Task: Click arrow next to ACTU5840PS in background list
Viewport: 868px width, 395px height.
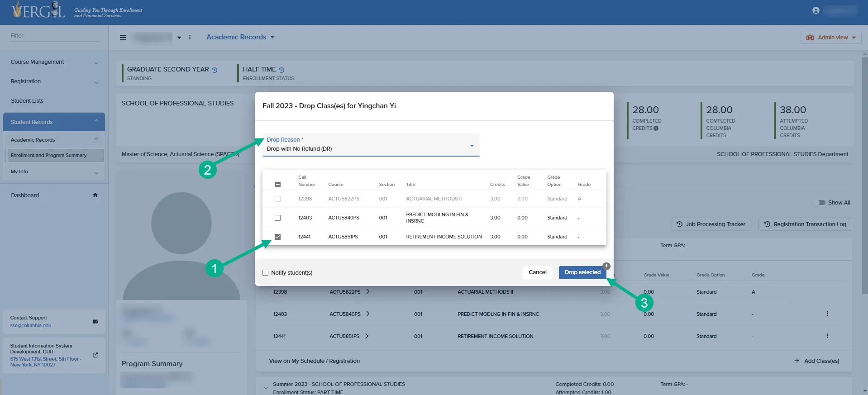Action: click(x=368, y=314)
